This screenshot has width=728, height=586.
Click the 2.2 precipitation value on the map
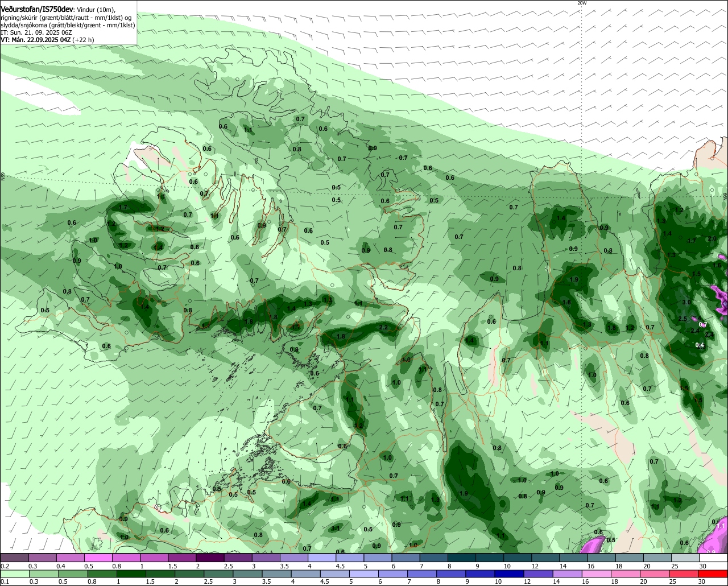click(383, 328)
